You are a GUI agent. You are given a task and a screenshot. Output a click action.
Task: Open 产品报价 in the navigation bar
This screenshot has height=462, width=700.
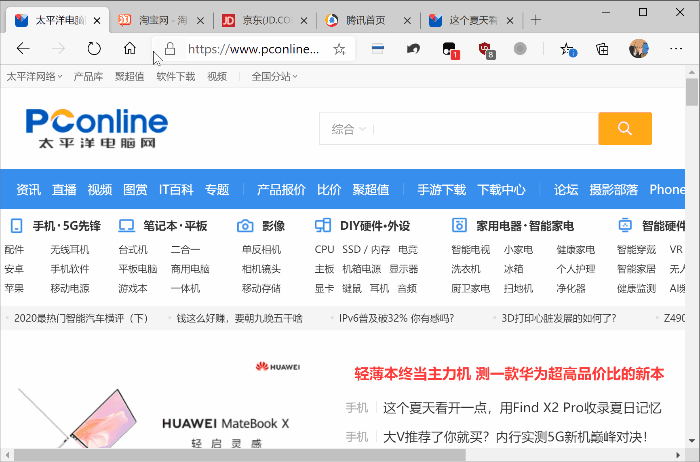click(281, 190)
